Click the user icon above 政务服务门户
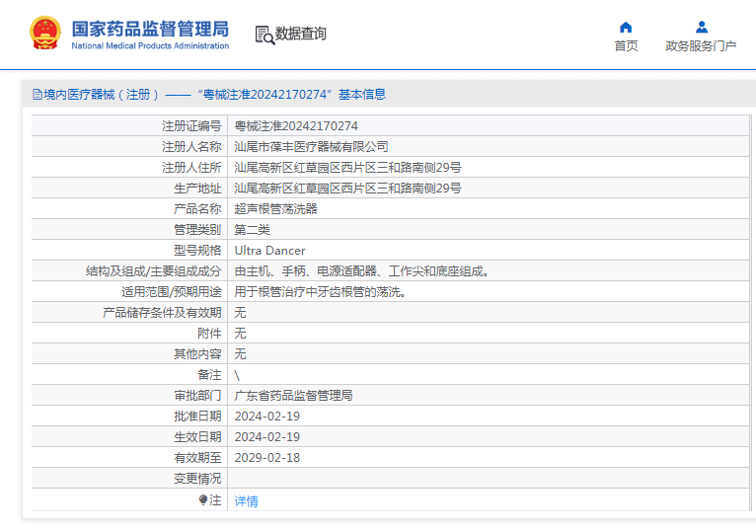Viewport: 756px width, 532px height. [x=701, y=27]
